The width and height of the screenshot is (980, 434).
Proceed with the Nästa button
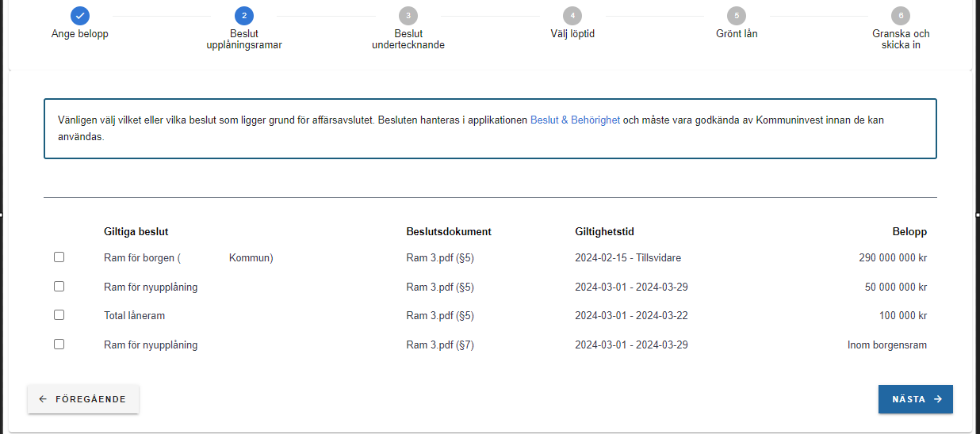click(x=915, y=399)
